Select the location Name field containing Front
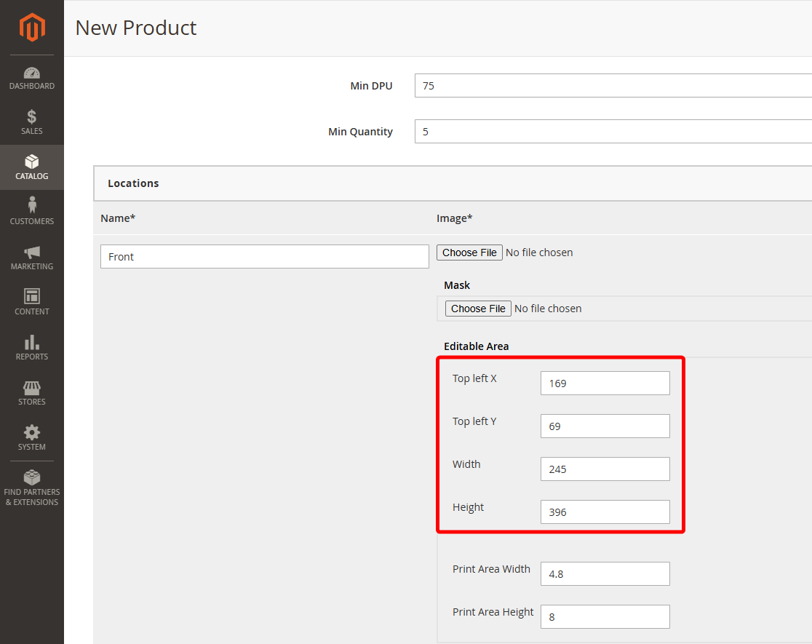The height and width of the screenshot is (644, 812). point(264,256)
